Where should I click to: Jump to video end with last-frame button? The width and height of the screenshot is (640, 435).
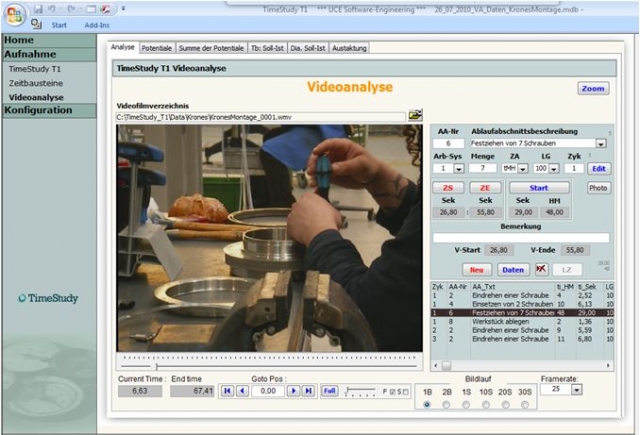point(308,391)
